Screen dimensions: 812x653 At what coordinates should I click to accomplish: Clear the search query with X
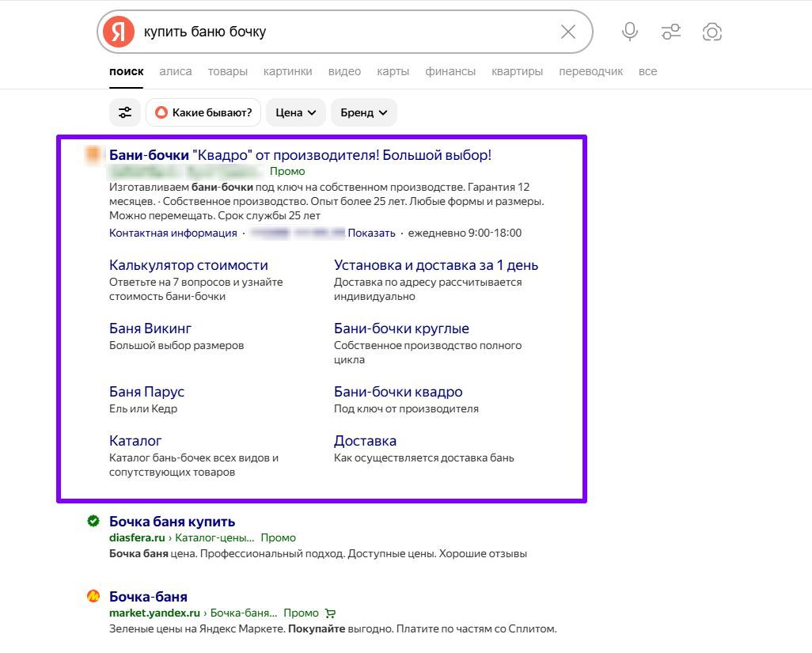coord(568,32)
